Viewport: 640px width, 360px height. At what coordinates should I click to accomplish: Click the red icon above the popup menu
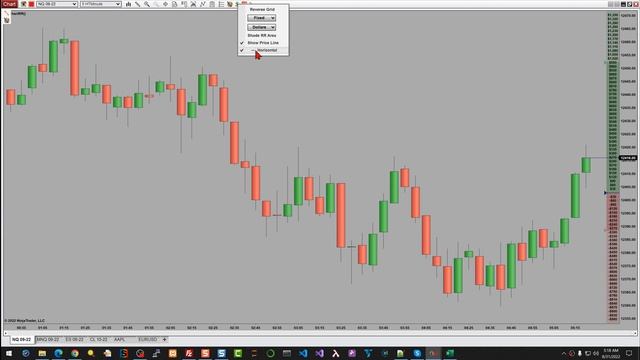244,3
